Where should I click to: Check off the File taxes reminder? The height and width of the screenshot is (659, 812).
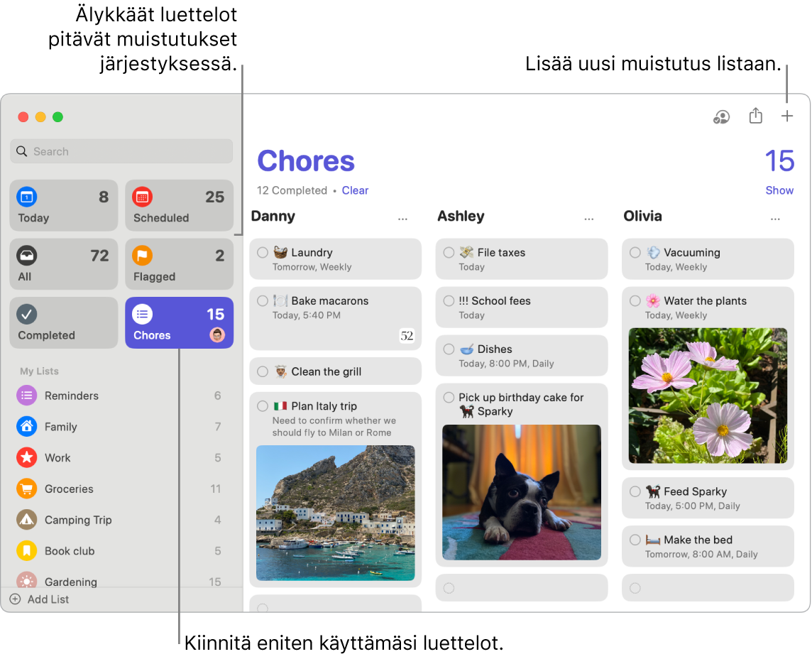[x=449, y=251]
